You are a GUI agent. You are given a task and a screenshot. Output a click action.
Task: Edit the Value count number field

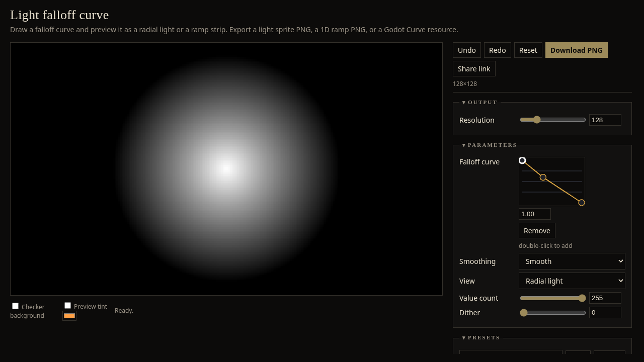(605, 298)
